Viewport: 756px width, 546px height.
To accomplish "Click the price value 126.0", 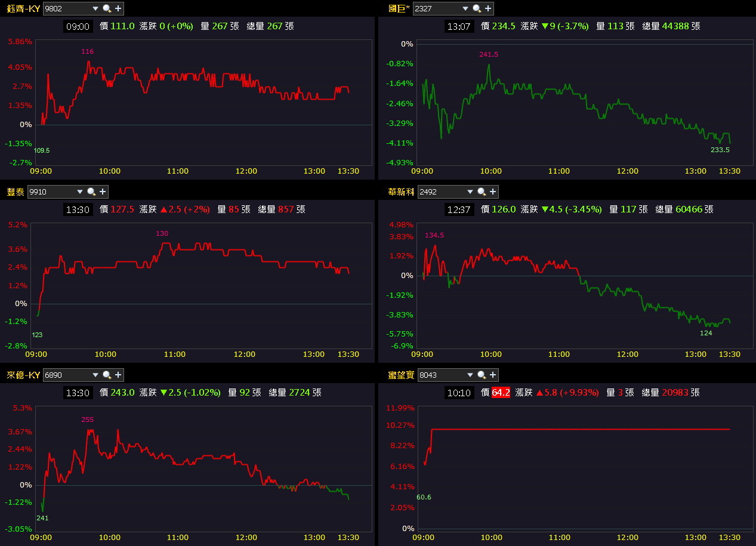I will 504,209.
